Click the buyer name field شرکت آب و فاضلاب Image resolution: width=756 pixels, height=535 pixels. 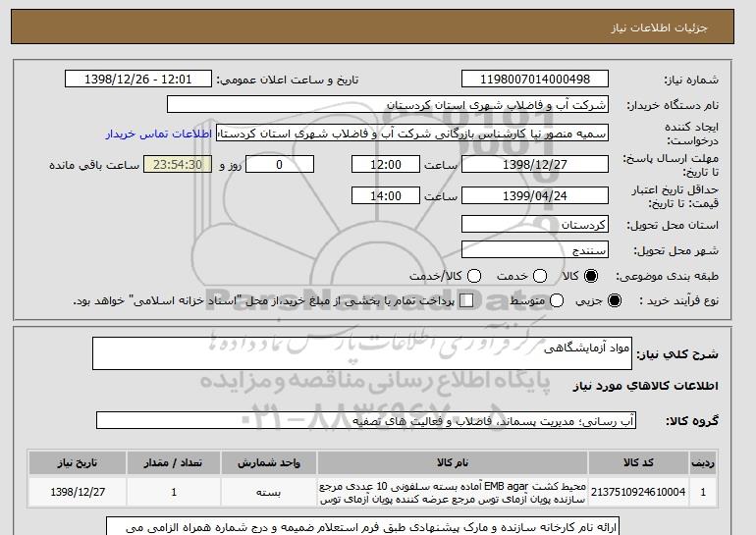click(x=388, y=105)
